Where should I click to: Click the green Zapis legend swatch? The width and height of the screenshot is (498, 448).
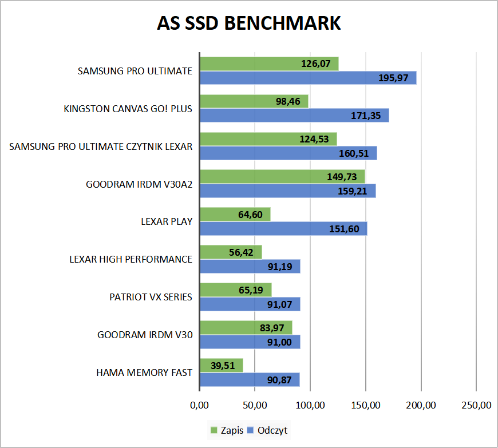pos(215,430)
